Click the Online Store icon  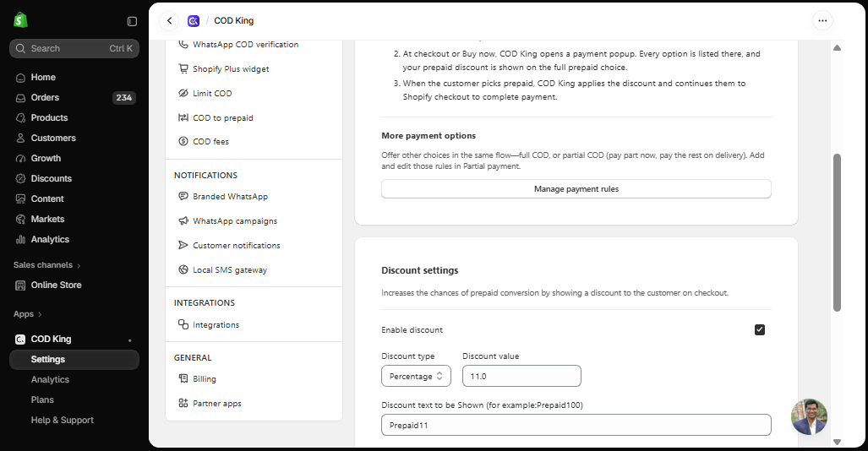(x=20, y=285)
